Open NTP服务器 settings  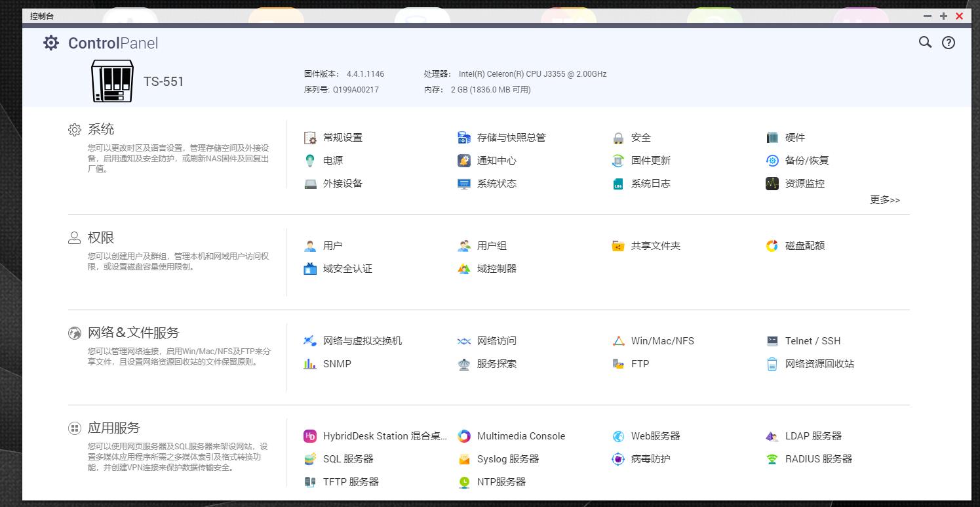click(x=502, y=482)
